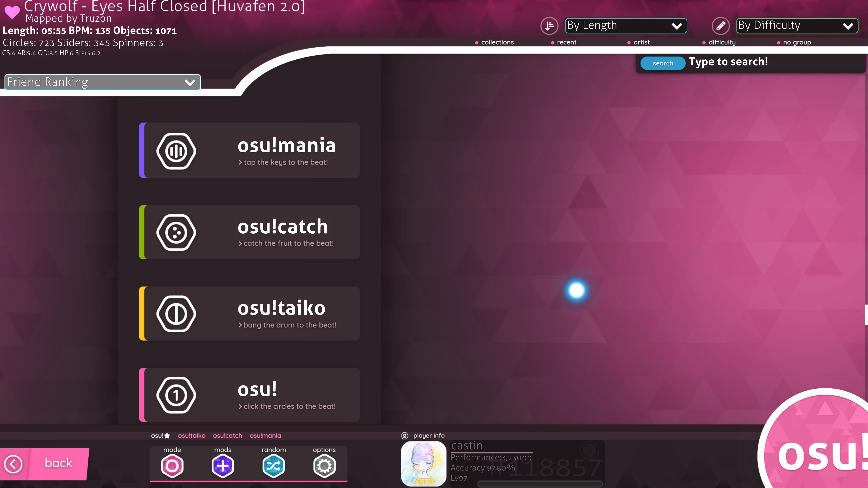Open the mode selector icon
This screenshot has height=488, width=868.
point(172,466)
